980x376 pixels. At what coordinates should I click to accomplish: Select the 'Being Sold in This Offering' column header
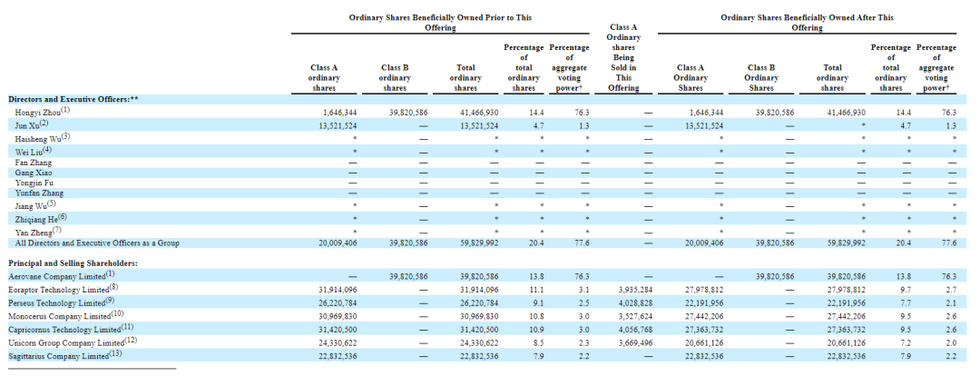click(x=623, y=57)
